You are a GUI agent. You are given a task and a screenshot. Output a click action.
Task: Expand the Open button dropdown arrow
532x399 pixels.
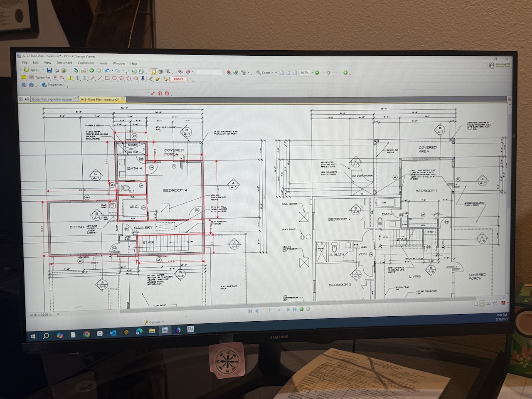pos(43,70)
